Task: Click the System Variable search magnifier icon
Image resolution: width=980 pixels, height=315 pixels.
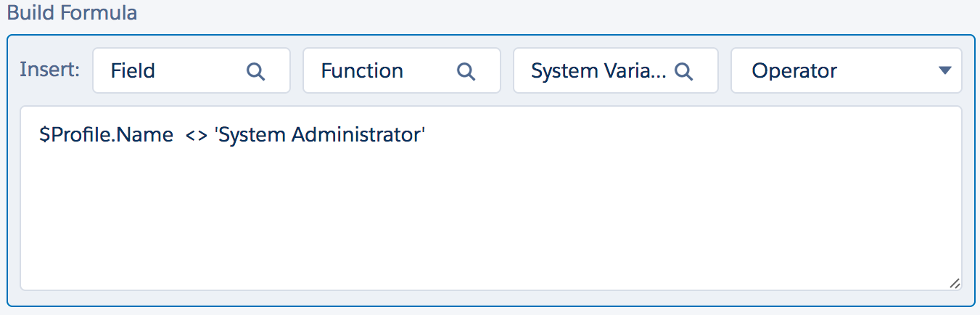Action: click(x=683, y=71)
